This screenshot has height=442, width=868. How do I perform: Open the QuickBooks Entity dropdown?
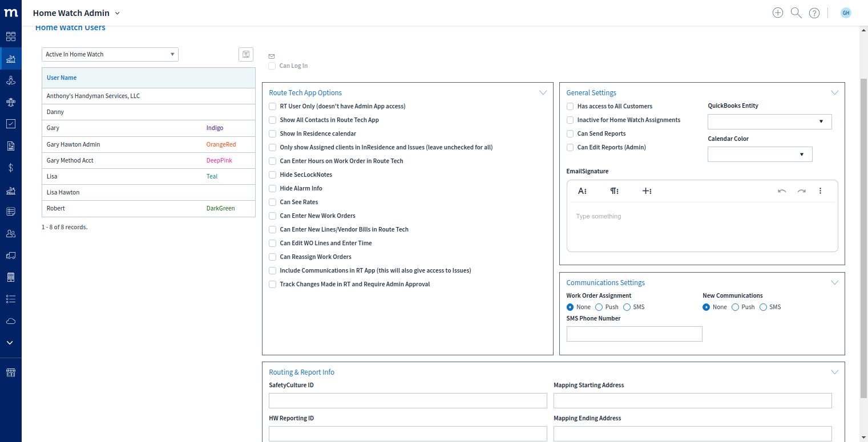pos(770,121)
